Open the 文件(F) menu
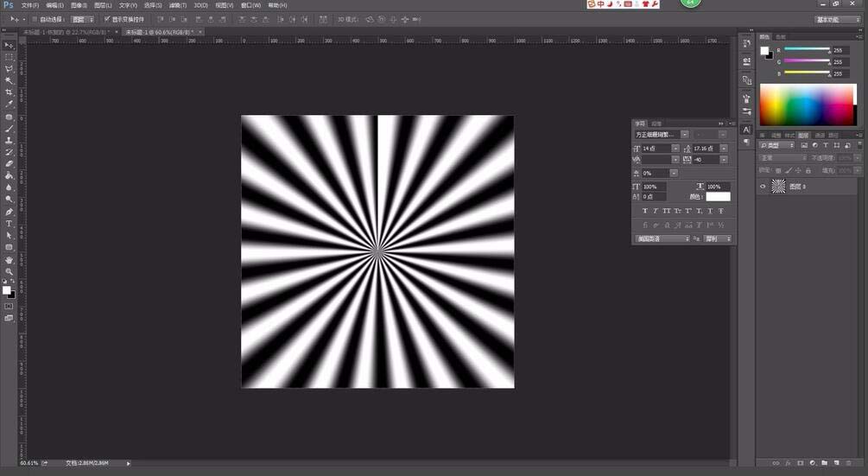 pyautogui.click(x=30, y=5)
